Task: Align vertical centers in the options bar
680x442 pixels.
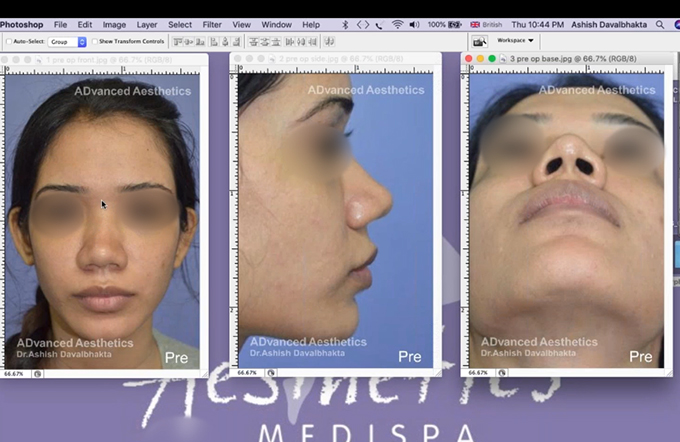Action: (x=189, y=42)
